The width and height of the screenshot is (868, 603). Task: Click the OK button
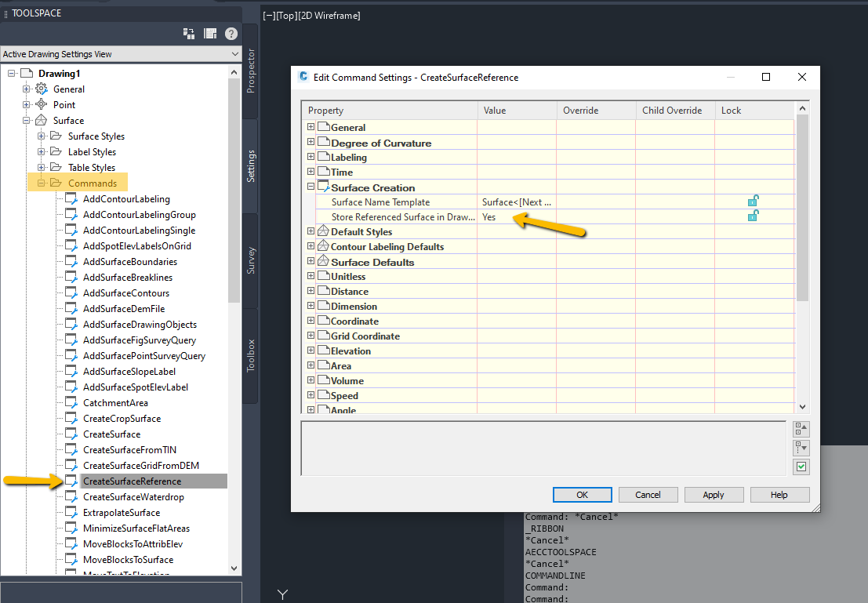(583, 495)
